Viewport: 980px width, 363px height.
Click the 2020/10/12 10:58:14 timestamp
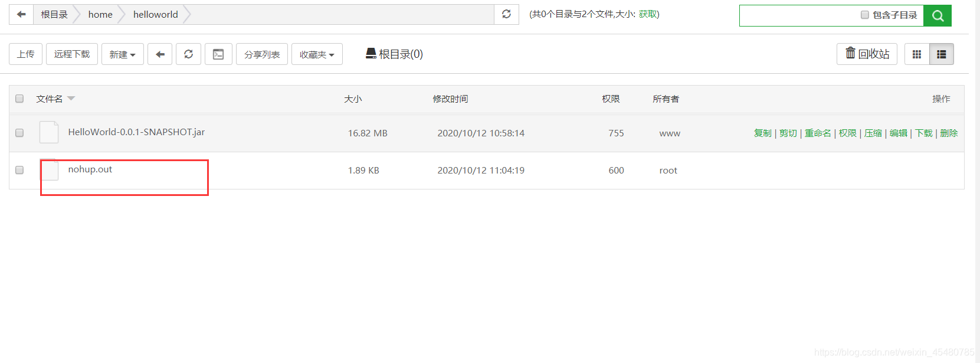tap(481, 133)
